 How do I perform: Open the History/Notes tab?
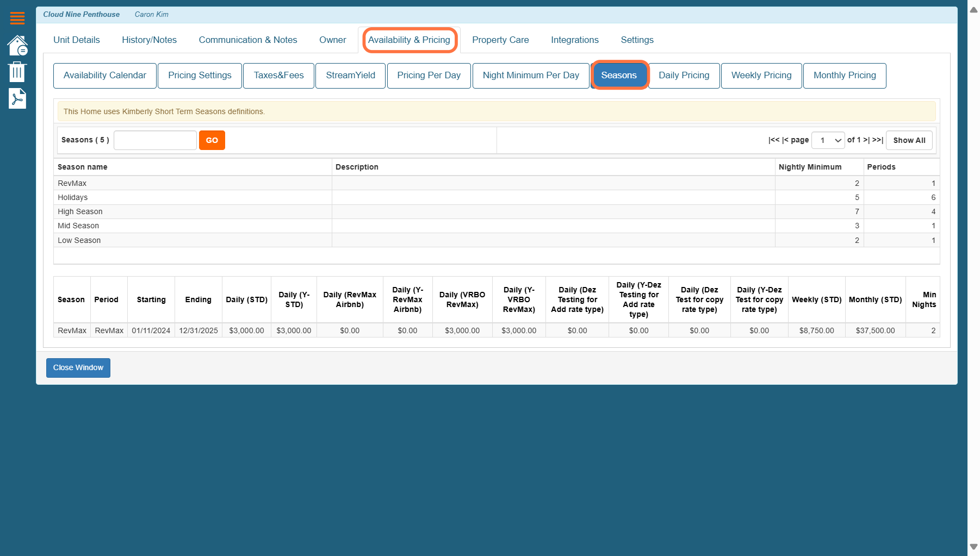[149, 40]
